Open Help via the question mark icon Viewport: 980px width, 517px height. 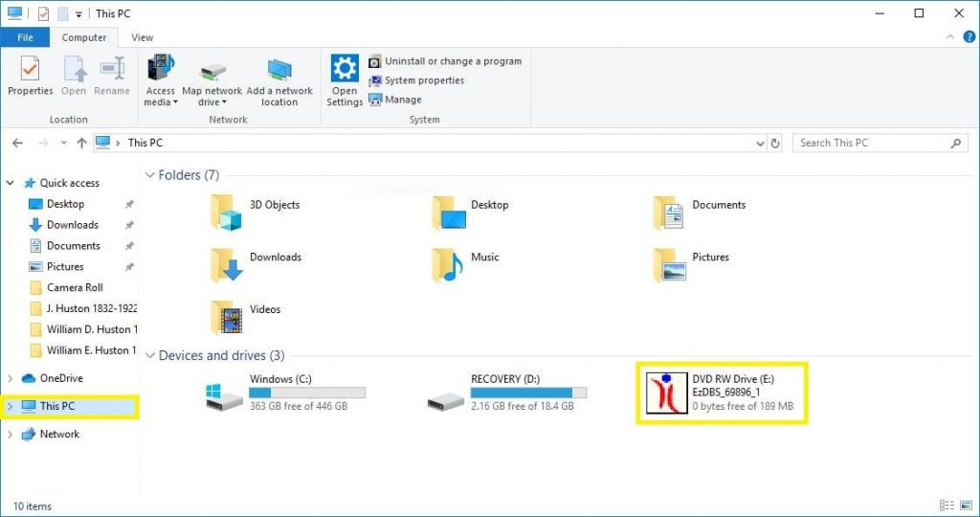969,37
